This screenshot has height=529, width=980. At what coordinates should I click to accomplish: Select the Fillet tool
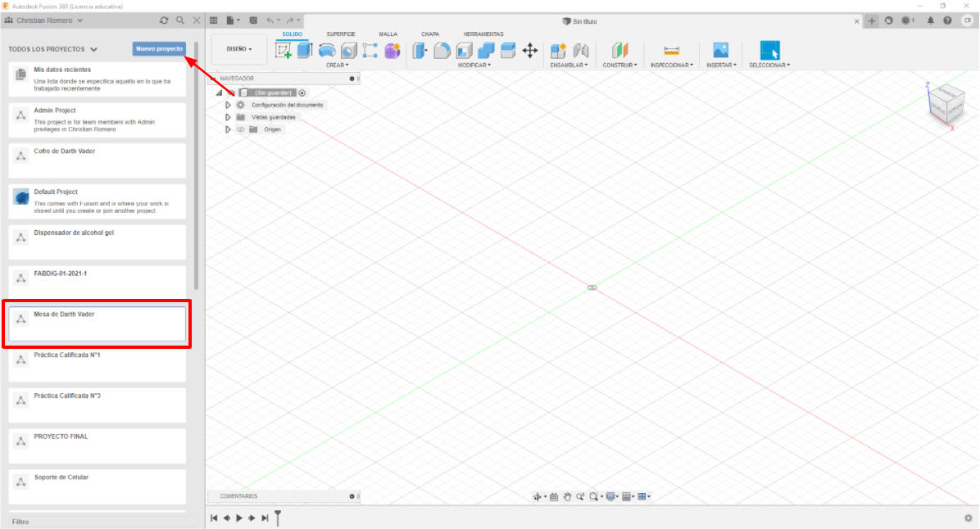442,51
